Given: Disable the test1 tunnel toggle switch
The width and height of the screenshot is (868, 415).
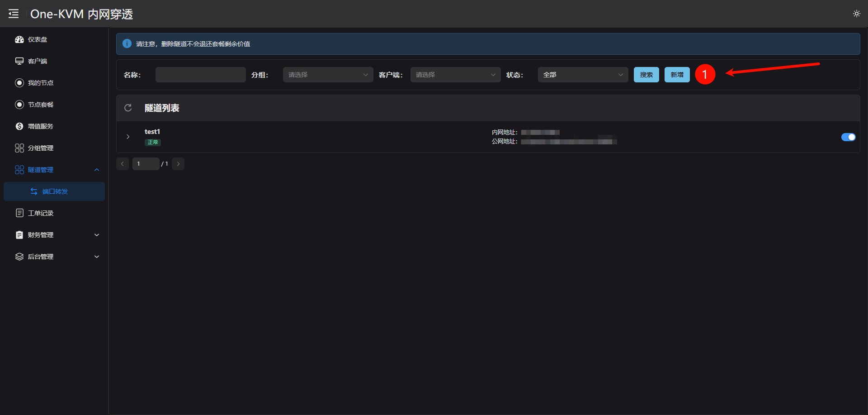Looking at the screenshot, I should [x=848, y=137].
